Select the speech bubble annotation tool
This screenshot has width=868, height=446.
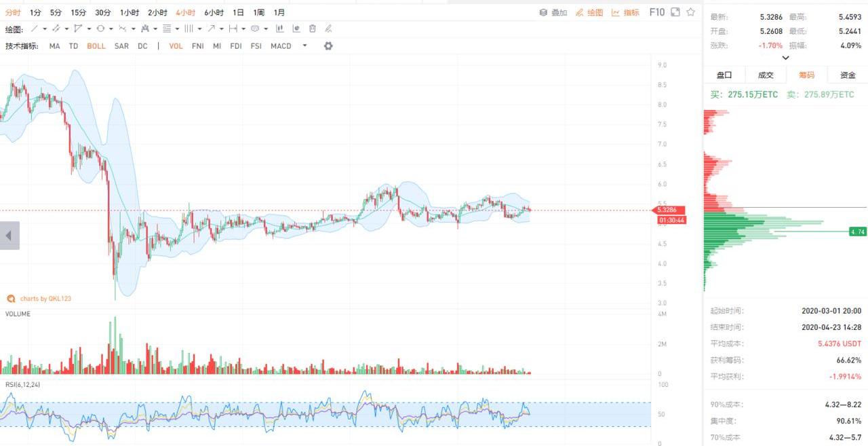tap(255, 29)
